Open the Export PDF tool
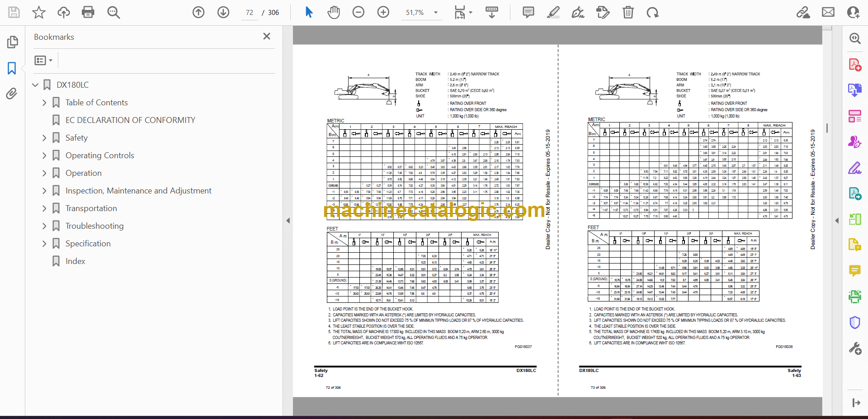This screenshot has width=868, height=419. (855, 90)
